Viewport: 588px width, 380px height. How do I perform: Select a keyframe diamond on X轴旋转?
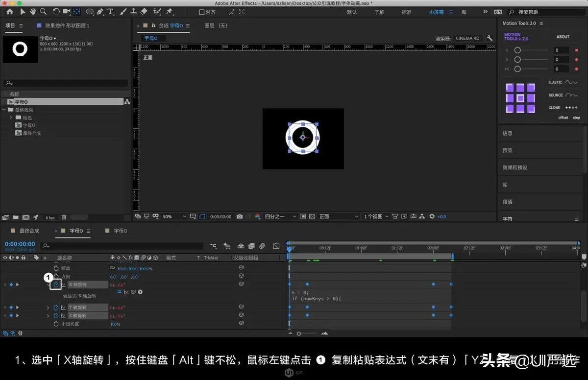307,284
